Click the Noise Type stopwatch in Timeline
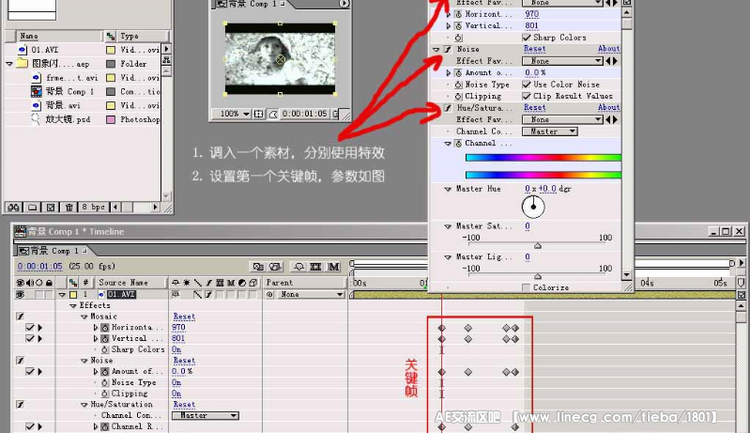750x433 pixels. [105, 382]
